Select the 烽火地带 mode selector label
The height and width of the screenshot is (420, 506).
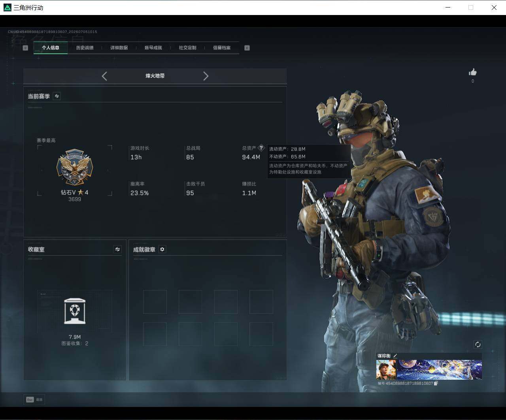coord(155,76)
